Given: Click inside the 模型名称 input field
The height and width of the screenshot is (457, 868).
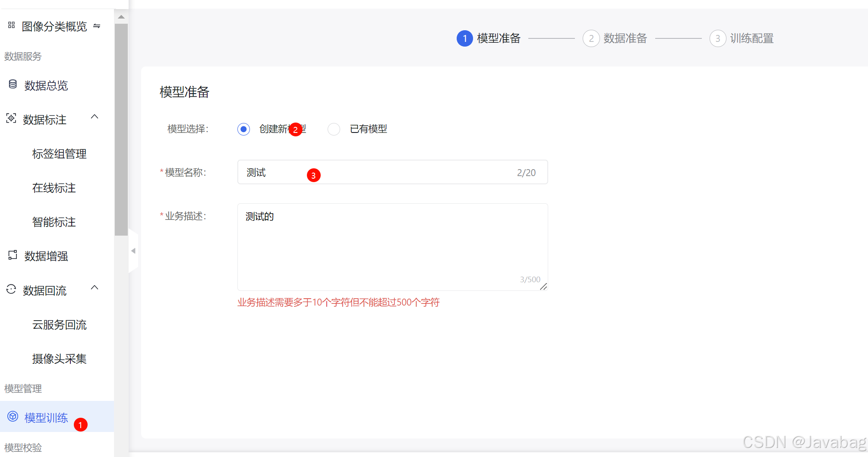Looking at the screenshot, I should [x=388, y=172].
